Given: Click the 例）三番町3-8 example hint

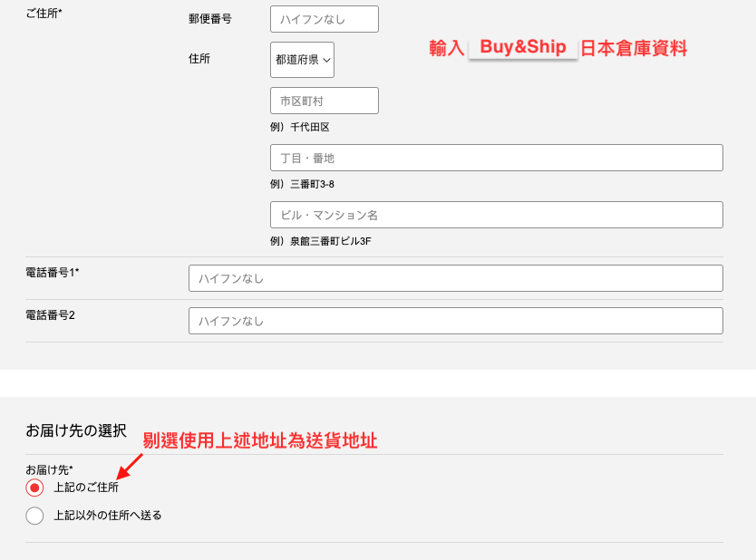Looking at the screenshot, I should 302,184.
